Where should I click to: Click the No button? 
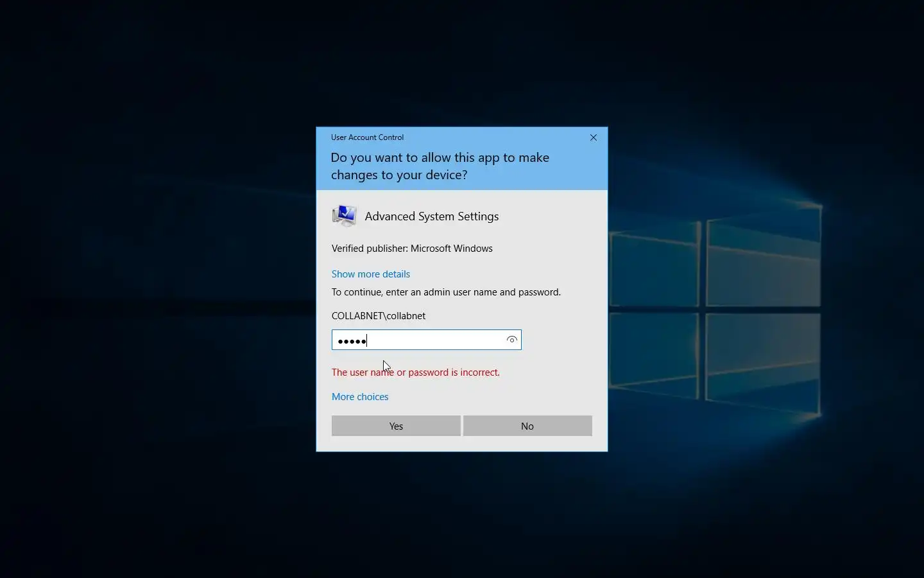tap(527, 426)
